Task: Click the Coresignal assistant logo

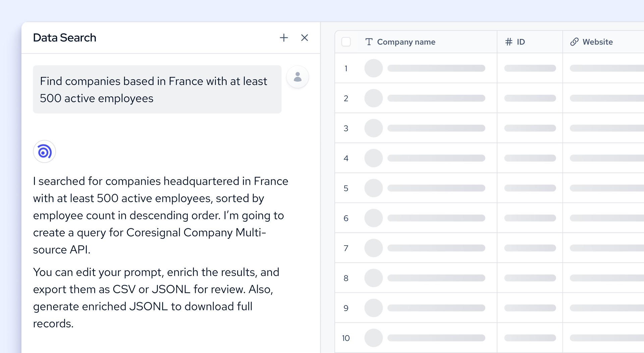Action: pos(44,151)
